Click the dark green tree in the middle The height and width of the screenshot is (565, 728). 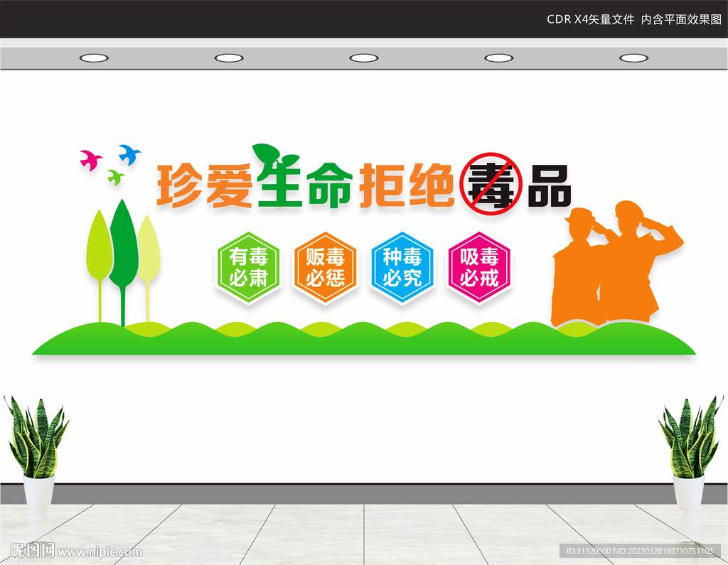pyautogui.click(x=123, y=263)
